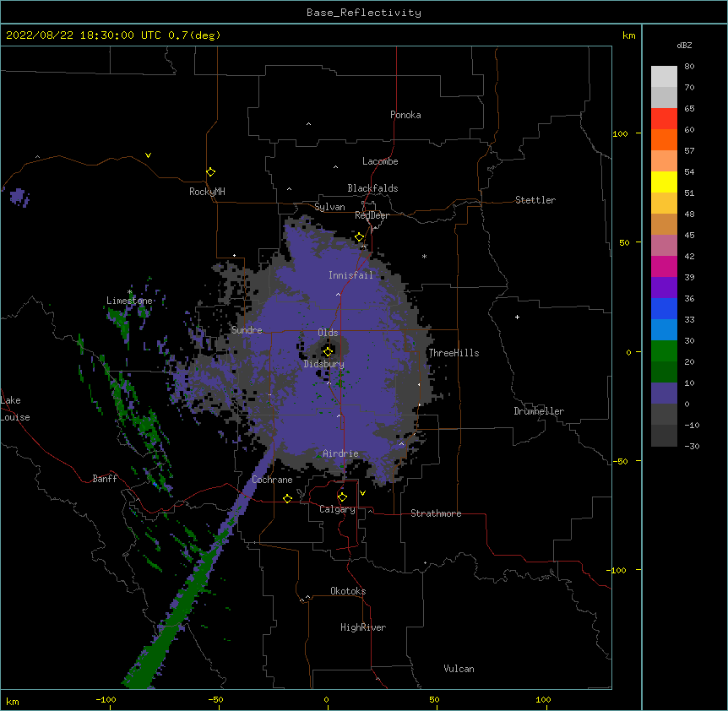728x711 pixels.
Task: Click the Vulcan town label
Action: [459, 669]
